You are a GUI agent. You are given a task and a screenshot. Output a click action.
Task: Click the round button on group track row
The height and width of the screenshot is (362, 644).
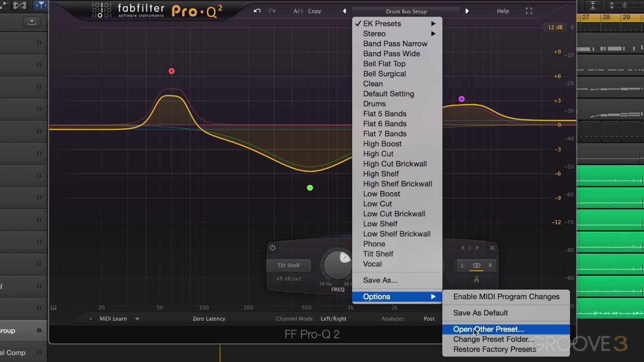[39, 330]
